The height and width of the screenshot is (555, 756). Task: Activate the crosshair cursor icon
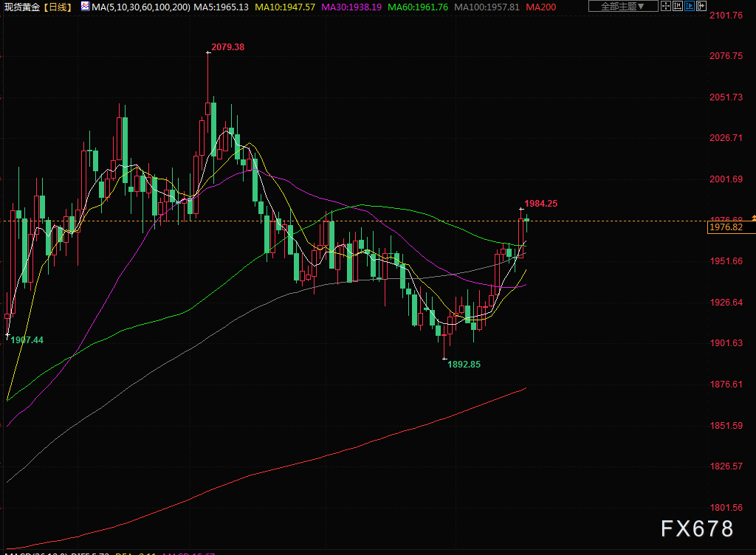coord(667,7)
